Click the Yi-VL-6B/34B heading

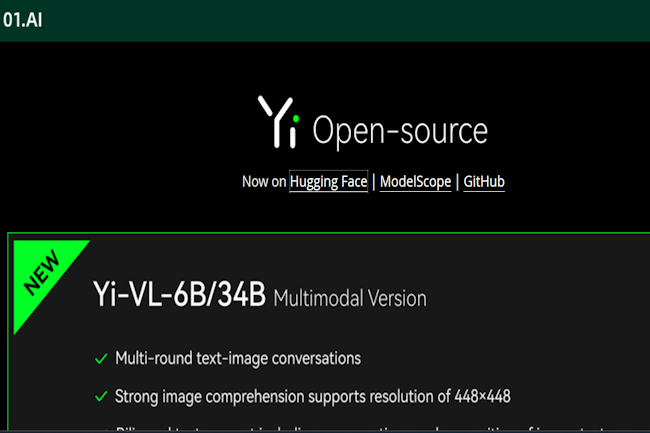click(x=179, y=296)
